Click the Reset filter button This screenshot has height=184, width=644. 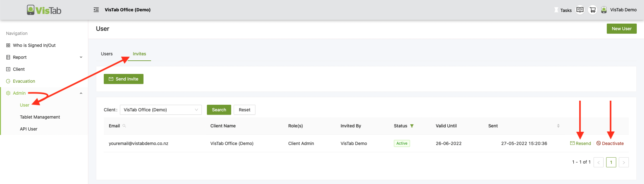point(244,110)
